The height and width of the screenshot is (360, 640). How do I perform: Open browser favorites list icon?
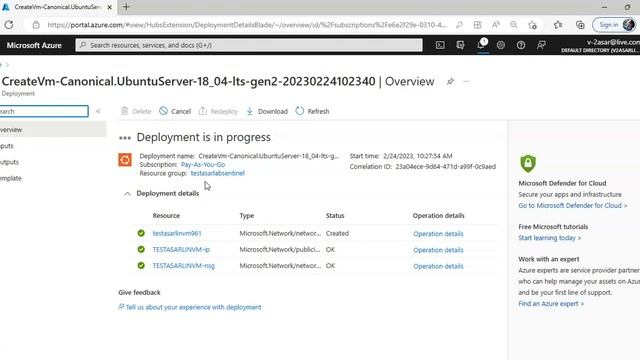[558, 25]
